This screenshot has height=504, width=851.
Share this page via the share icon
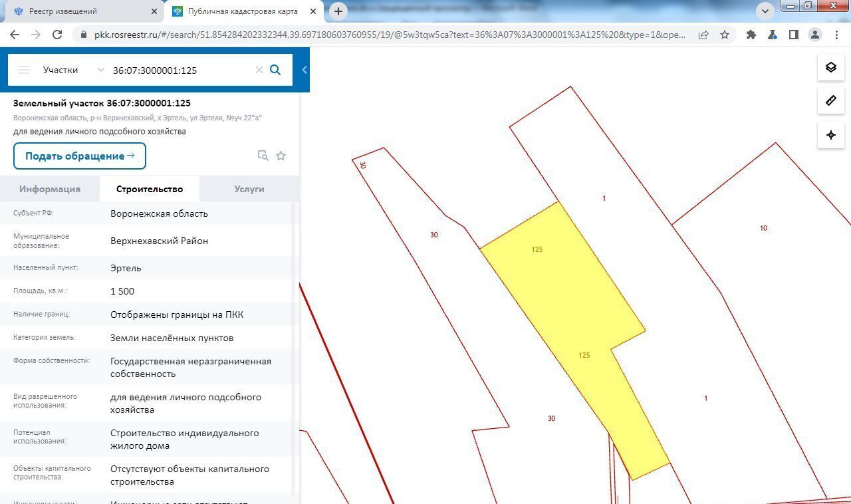703,35
